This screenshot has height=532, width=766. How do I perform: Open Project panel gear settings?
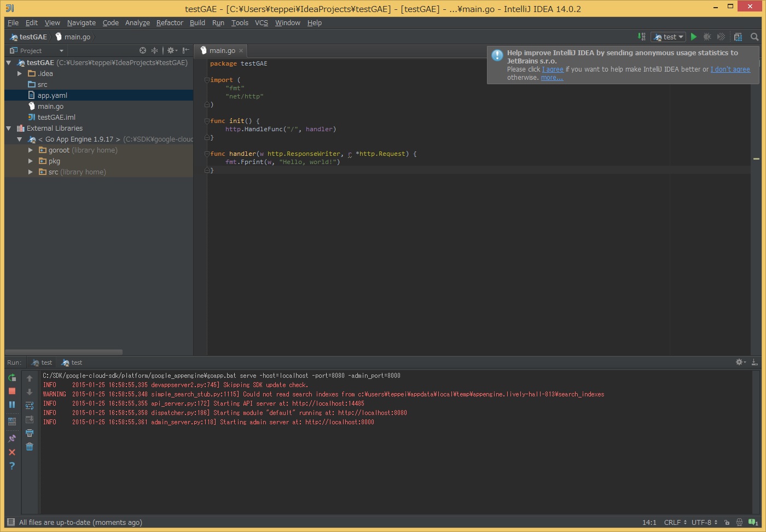(x=172, y=50)
